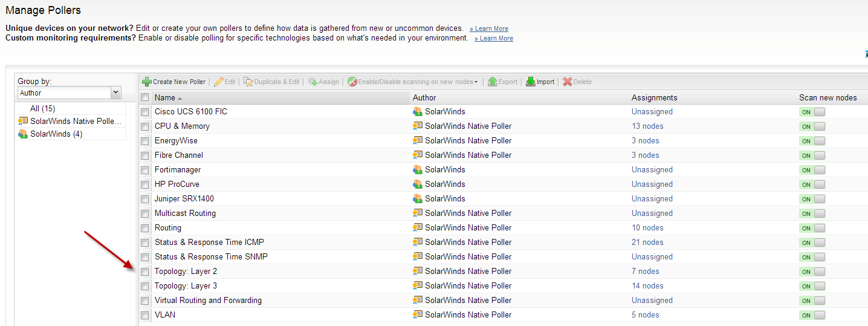Check the CPU & Memory row checkbox
This screenshot has height=326, width=868.
[144, 126]
